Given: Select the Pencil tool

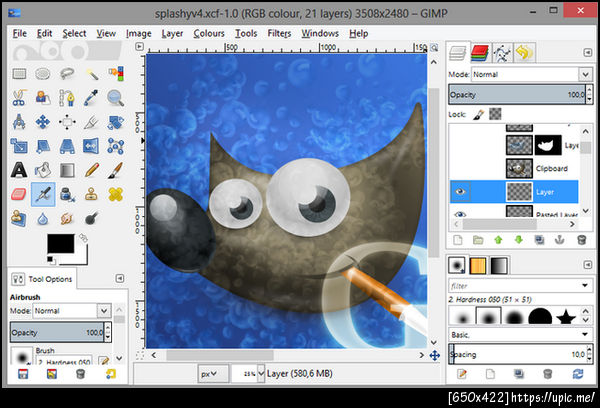Looking at the screenshot, I should (91, 170).
